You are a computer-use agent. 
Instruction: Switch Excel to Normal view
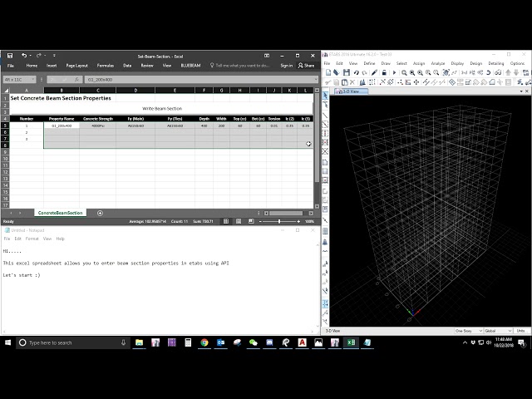(226, 221)
